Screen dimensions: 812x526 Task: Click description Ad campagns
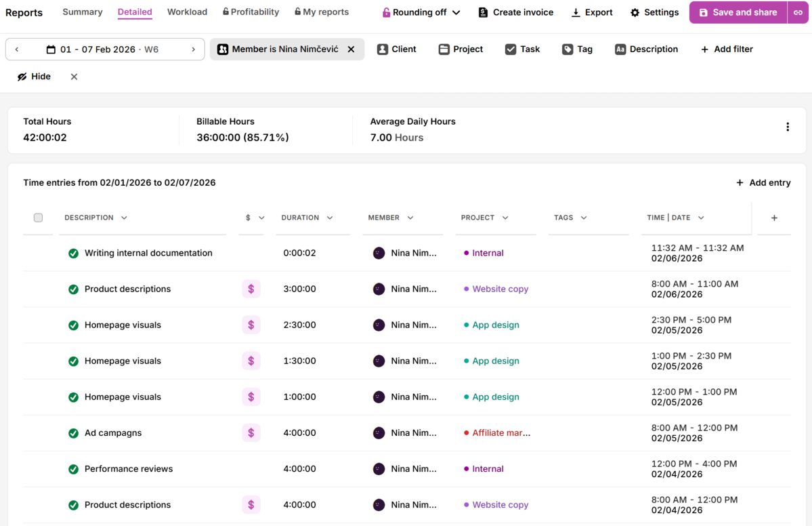point(113,432)
